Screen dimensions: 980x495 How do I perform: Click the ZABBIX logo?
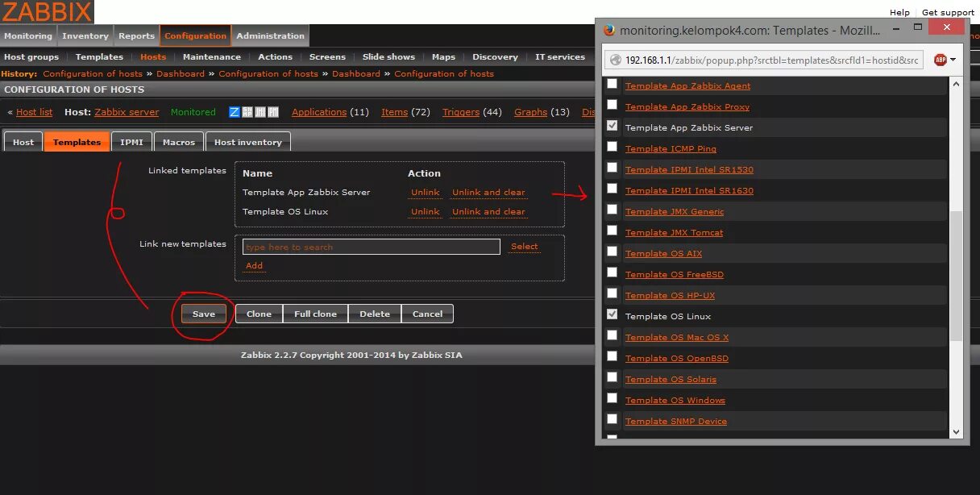tap(47, 12)
